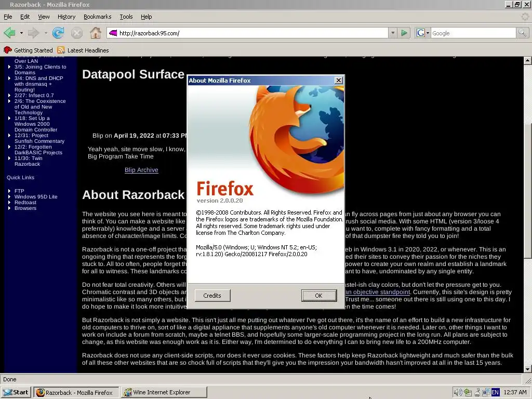Click the 'Done' status bar text

(9, 379)
